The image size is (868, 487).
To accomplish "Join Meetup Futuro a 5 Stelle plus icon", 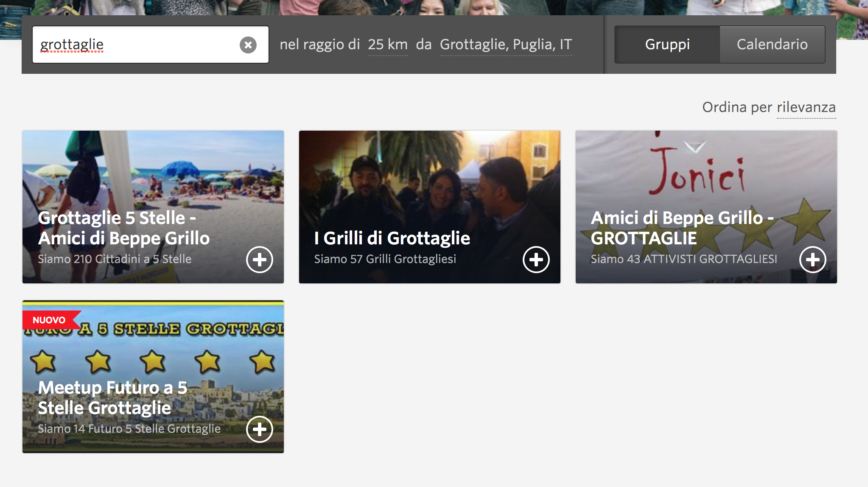I will 260,429.
